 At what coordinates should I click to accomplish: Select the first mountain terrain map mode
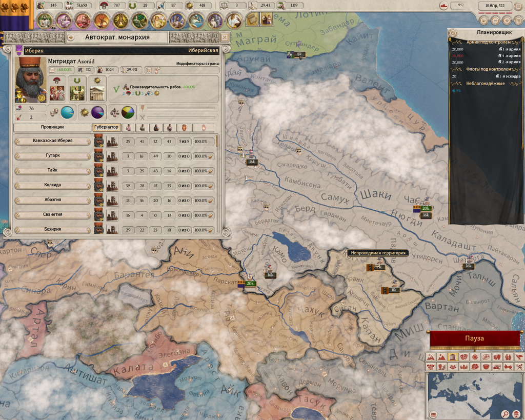[431, 357]
